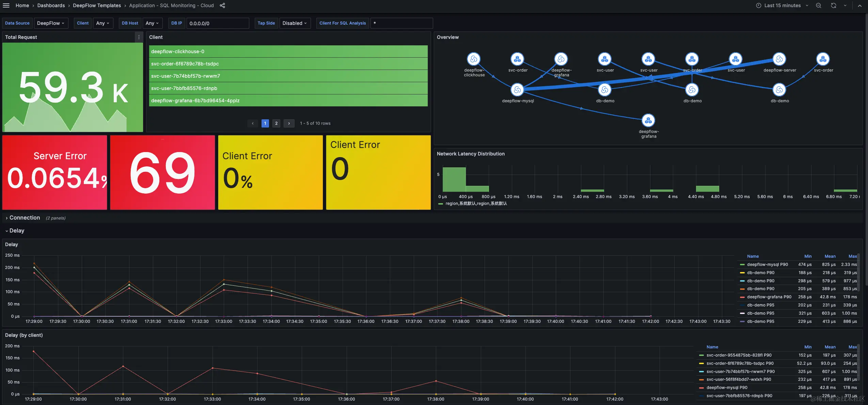Open Last 15 minutes time picker
The width and height of the screenshot is (868, 405).
pyautogui.click(x=782, y=5)
